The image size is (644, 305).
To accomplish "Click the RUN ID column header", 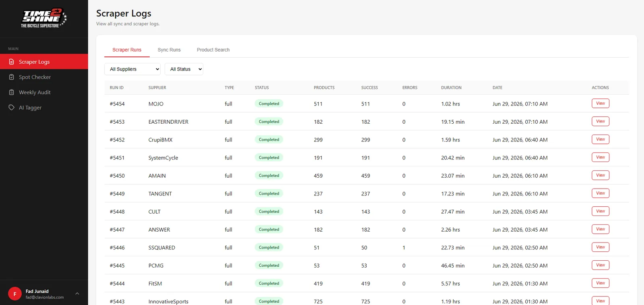I will (117, 87).
